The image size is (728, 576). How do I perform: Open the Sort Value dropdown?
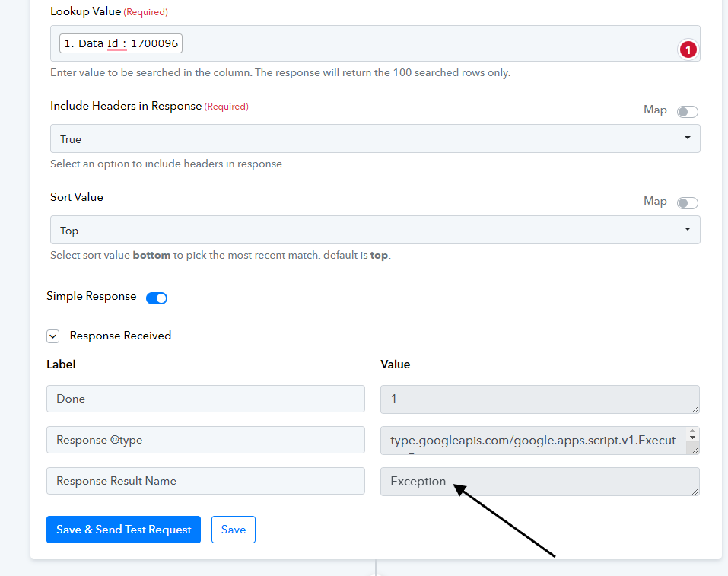[375, 230]
